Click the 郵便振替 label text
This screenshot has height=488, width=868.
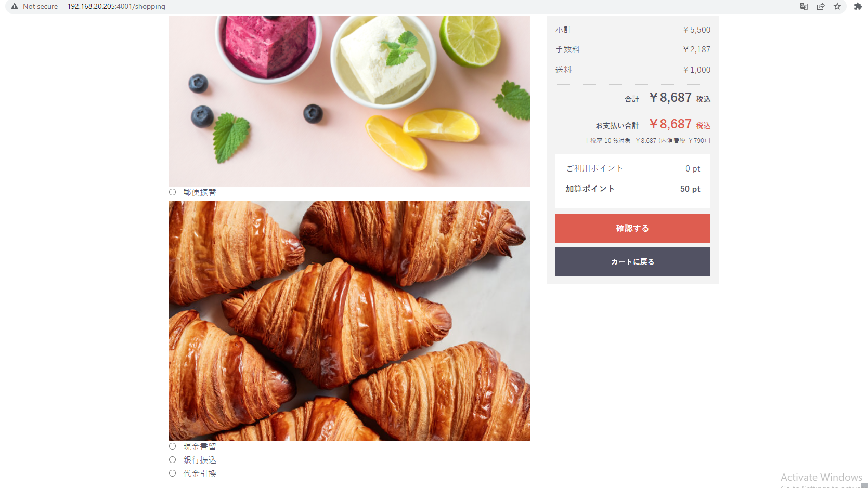[x=200, y=192]
